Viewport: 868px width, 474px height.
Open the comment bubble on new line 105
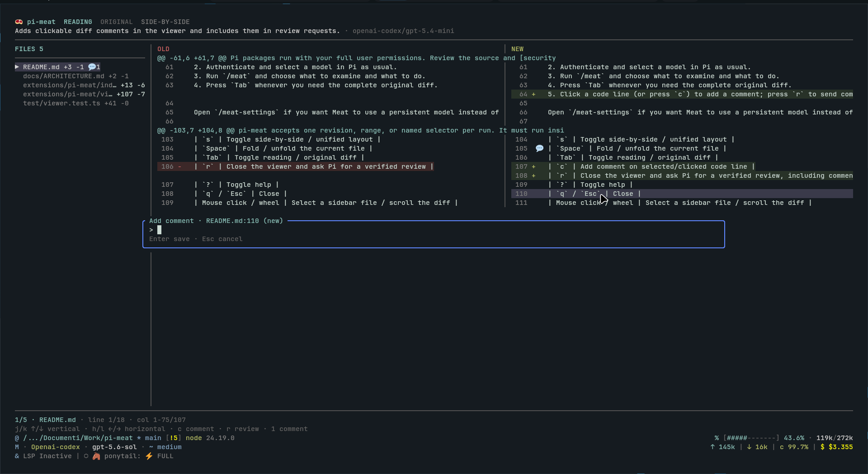(539, 148)
